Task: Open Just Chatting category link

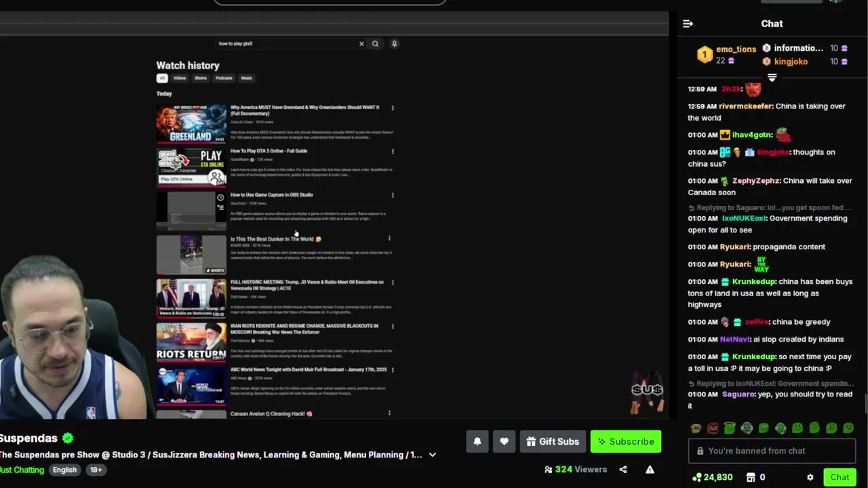Action: (x=22, y=470)
